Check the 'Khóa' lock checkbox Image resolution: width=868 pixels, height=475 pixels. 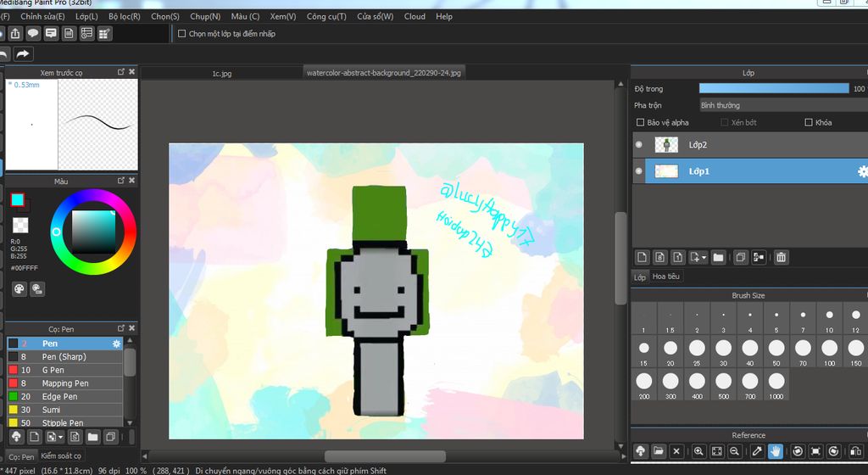coord(809,122)
